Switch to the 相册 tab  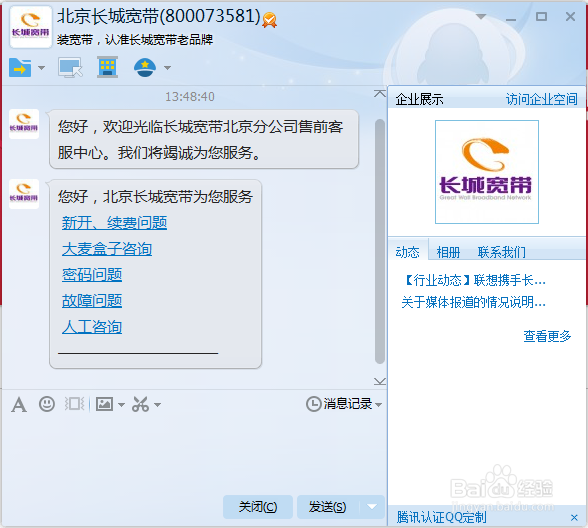click(448, 252)
